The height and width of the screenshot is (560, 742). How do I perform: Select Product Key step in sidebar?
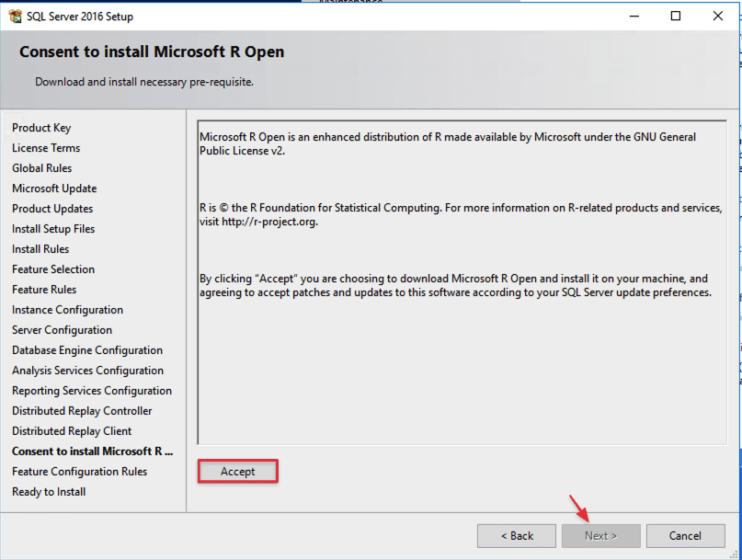[x=41, y=128]
